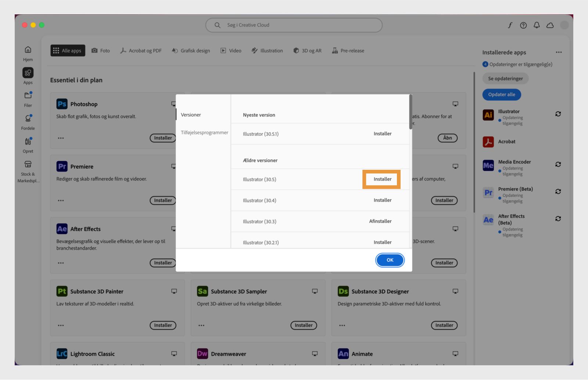Click the Søg i Creative Cloud search field
588x380 pixels.
(x=294, y=25)
